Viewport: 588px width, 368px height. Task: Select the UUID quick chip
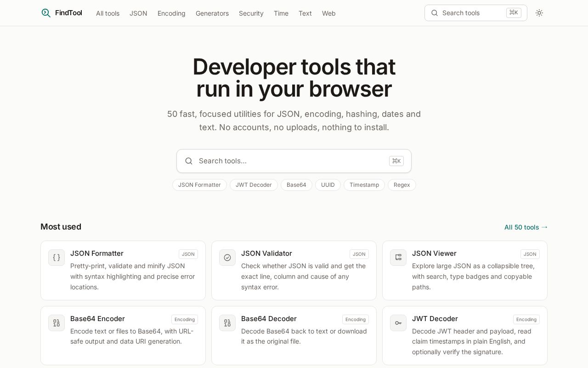click(328, 185)
